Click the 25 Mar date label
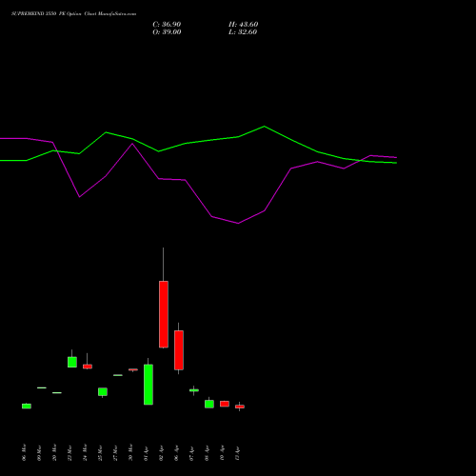Viewport: 476px width, 476px height. click(x=100, y=452)
